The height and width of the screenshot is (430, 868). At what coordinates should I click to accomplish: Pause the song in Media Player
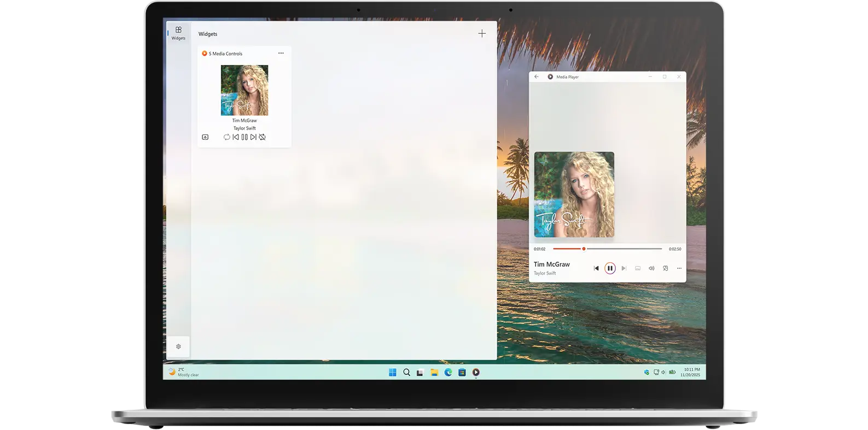click(610, 268)
